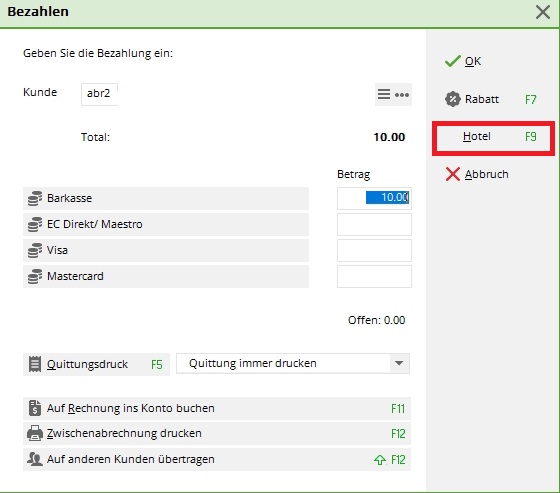Expand the Quittung immer drucken dropdown arrow
560x493 pixels.
pyautogui.click(x=399, y=363)
